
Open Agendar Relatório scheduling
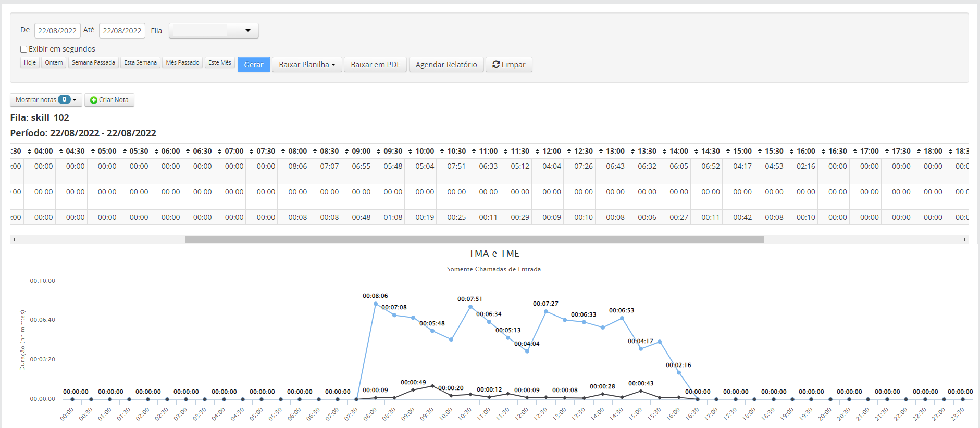tap(446, 65)
